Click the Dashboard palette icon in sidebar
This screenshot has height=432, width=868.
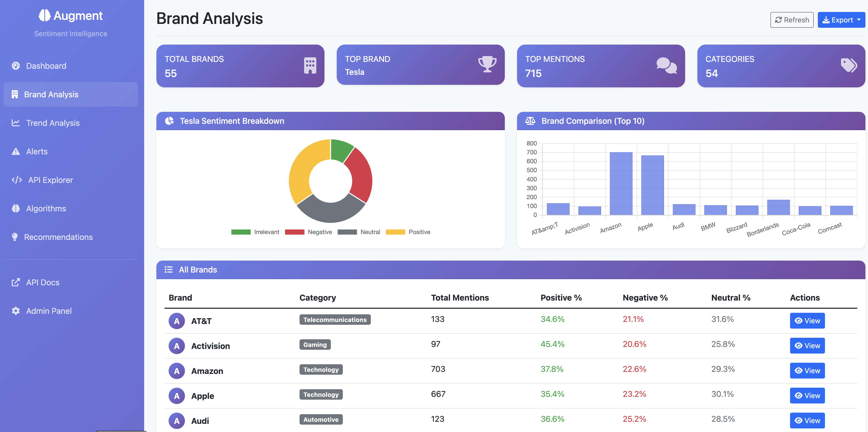[x=16, y=66]
